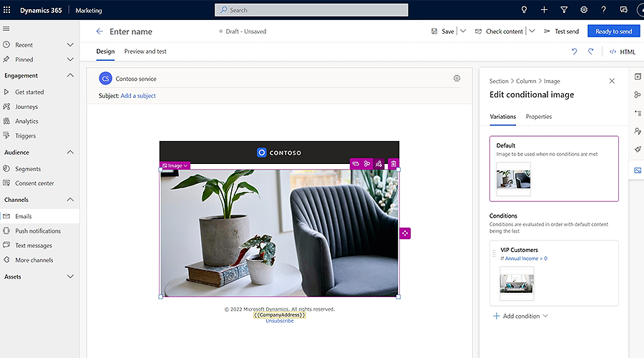Screen dimensions: 644x358
Task: Delete the image using the trash icon
Action: (x=394, y=163)
